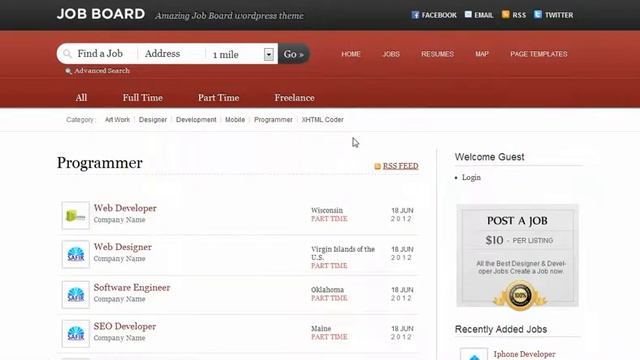Click the JOB BOARD site logo
Viewport: 640px width, 360px height.
pyautogui.click(x=101, y=14)
